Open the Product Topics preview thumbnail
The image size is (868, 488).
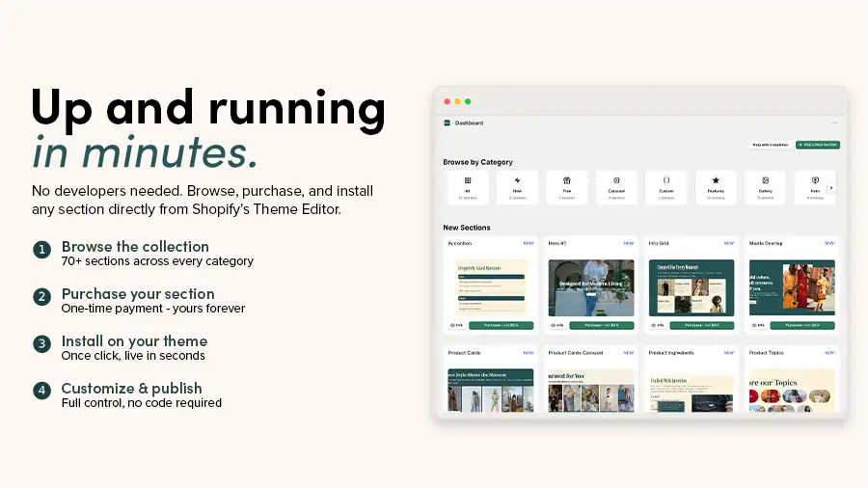(x=792, y=391)
